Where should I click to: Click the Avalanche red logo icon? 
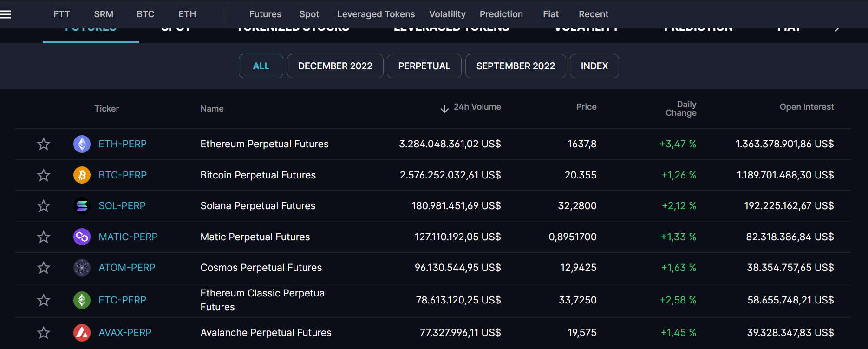[x=82, y=333]
